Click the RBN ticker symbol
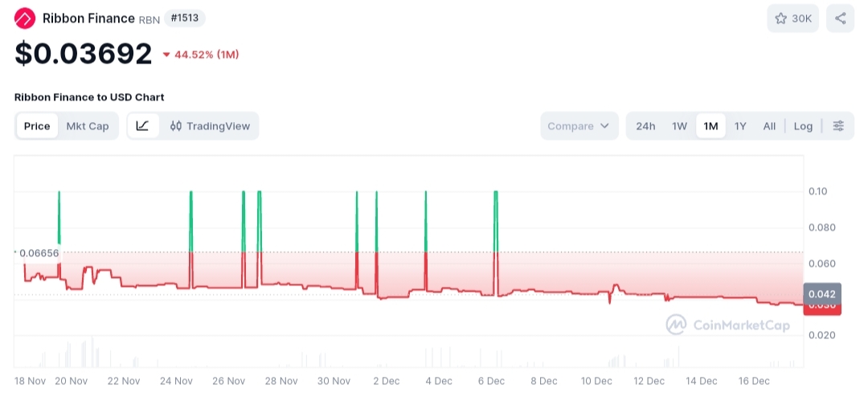Screen dimensions: 868x405 pyautogui.click(x=149, y=20)
